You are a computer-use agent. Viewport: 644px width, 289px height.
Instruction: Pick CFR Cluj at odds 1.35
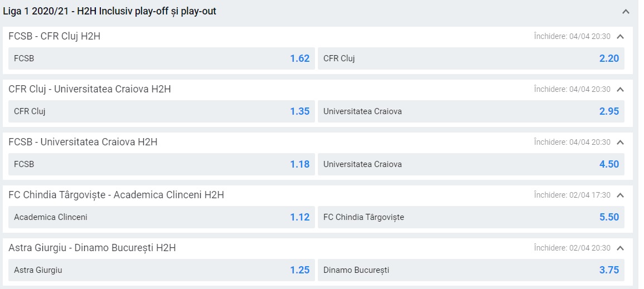pos(162,111)
